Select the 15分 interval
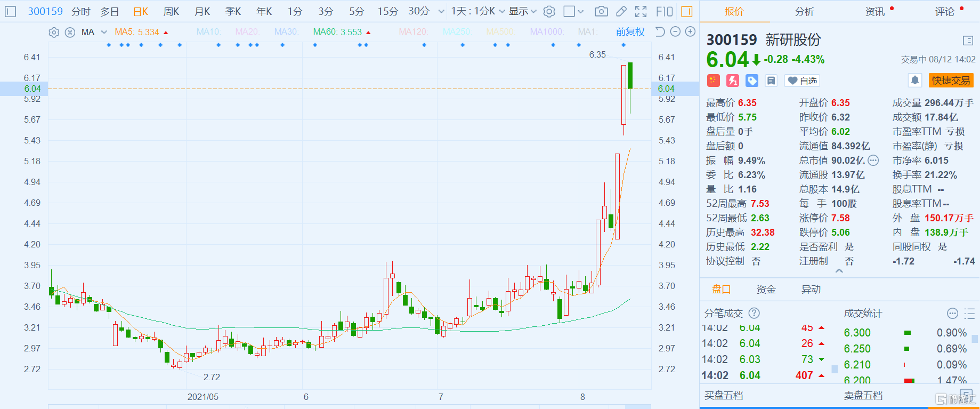The width and height of the screenshot is (980, 409). tap(388, 11)
